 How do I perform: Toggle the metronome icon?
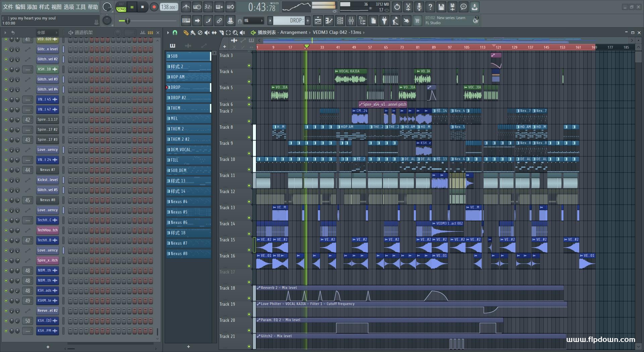click(x=186, y=7)
